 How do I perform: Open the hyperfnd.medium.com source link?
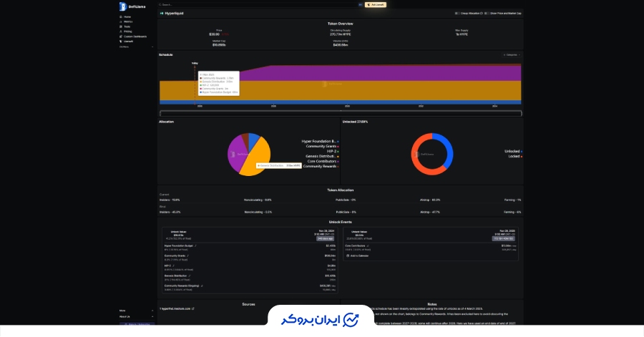pyautogui.click(x=176, y=309)
